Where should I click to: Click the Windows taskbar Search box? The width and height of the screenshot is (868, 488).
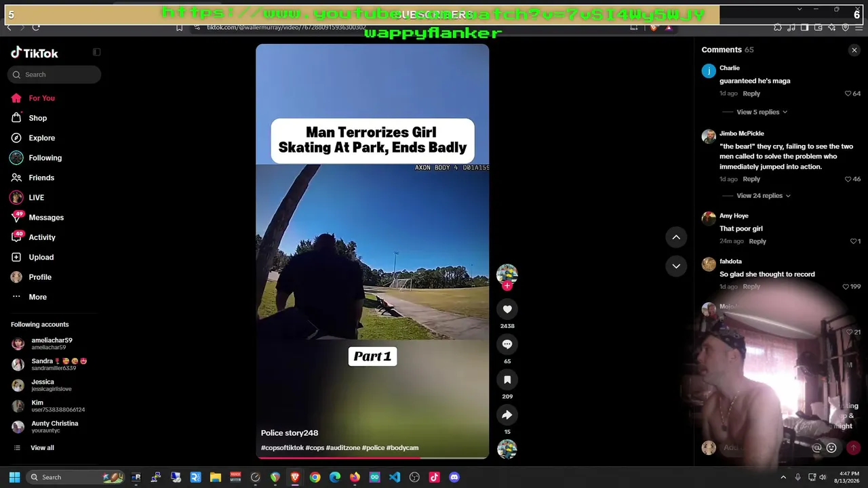pos(75,477)
